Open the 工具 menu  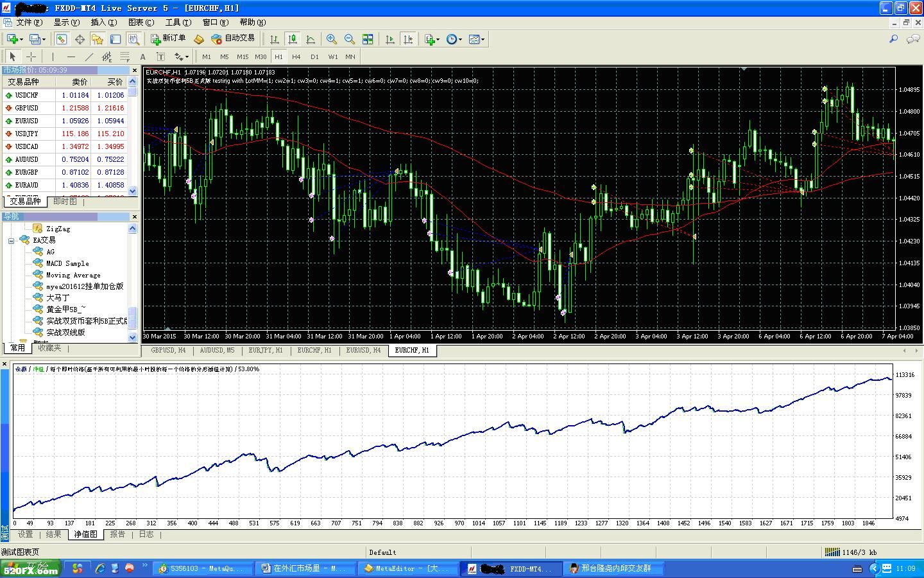[178, 22]
